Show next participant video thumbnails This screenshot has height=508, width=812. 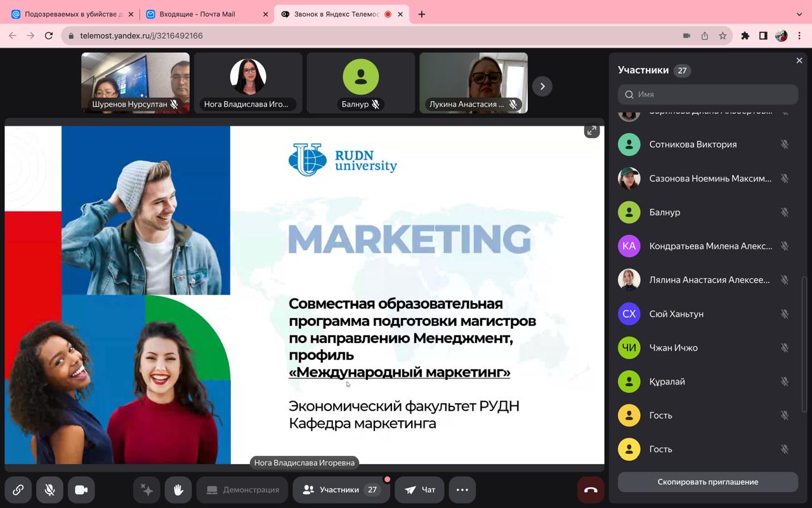[x=542, y=86]
